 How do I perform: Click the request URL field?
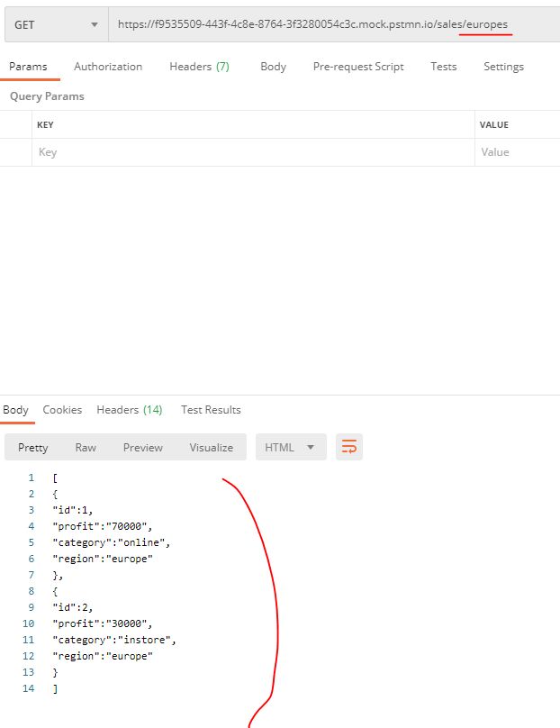coord(334,24)
